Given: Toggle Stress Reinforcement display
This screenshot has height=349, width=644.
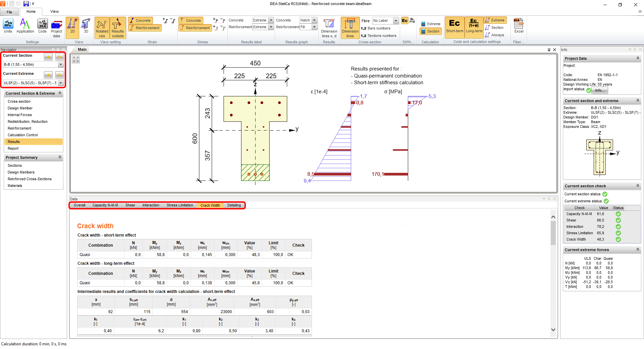Looking at the screenshot, I should [195, 28].
